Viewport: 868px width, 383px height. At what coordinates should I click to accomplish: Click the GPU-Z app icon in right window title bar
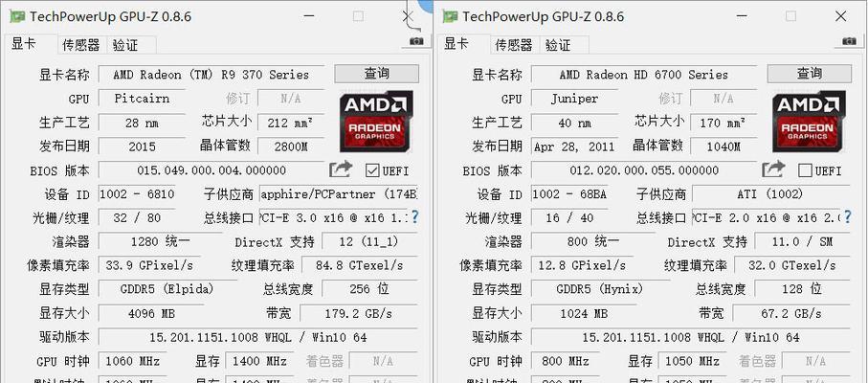(x=450, y=16)
